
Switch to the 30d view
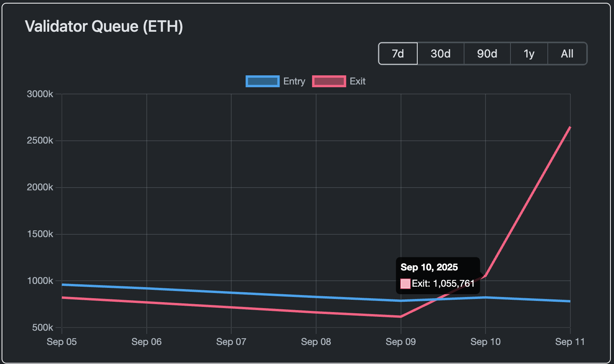tap(440, 54)
